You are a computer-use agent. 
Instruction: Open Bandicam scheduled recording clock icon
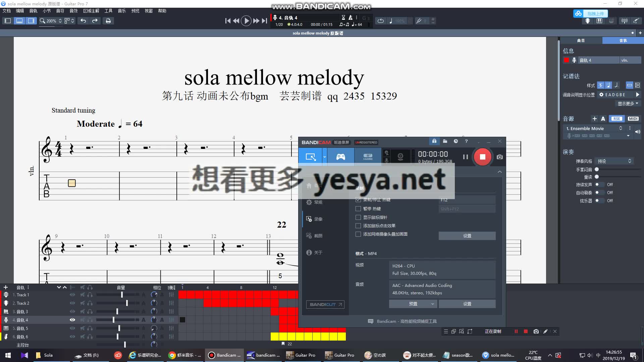[x=455, y=141]
